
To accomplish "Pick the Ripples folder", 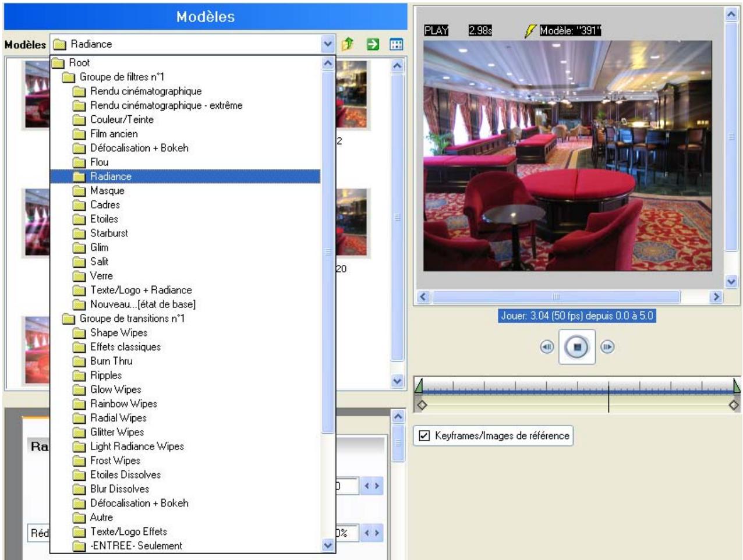I will (97, 375).
